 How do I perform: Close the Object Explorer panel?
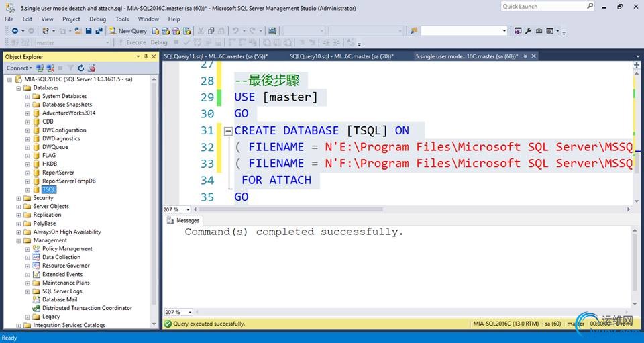point(154,56)
